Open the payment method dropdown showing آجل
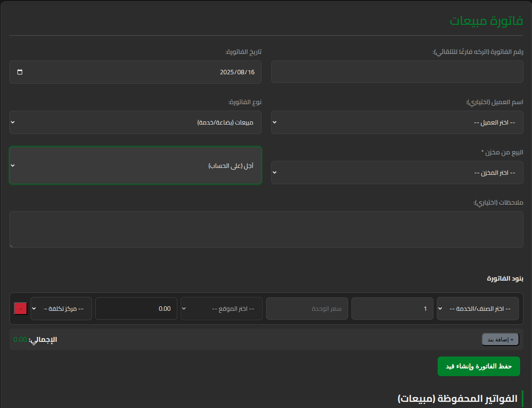The height and width of the screenshot is (408, 532). click(x=135, y=165)
